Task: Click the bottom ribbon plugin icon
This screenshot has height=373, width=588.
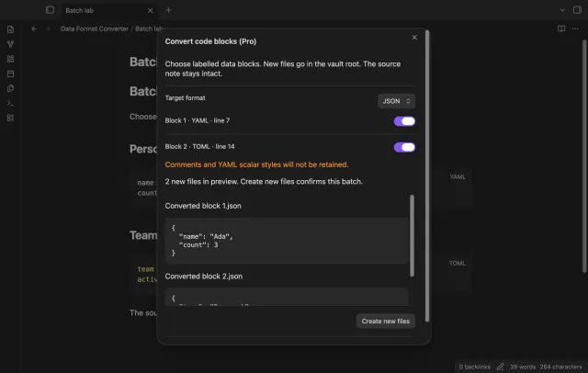Action: (10, 119)
